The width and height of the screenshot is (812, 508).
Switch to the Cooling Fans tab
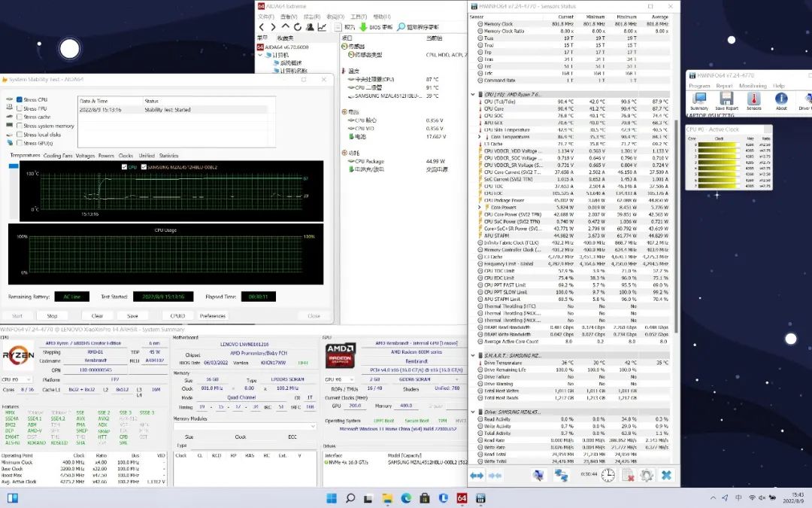(59, 156)
